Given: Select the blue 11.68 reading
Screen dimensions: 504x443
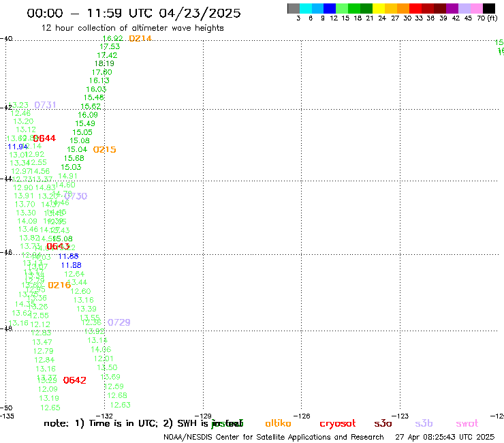Looking at the screenshot, I should [x=68, y=256].
